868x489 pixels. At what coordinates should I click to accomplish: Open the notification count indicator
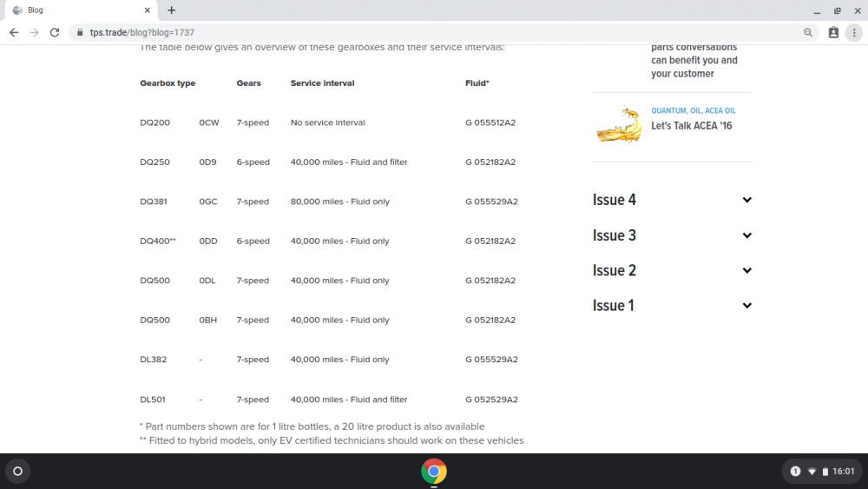pyautogui.click(x=795, y=472)
